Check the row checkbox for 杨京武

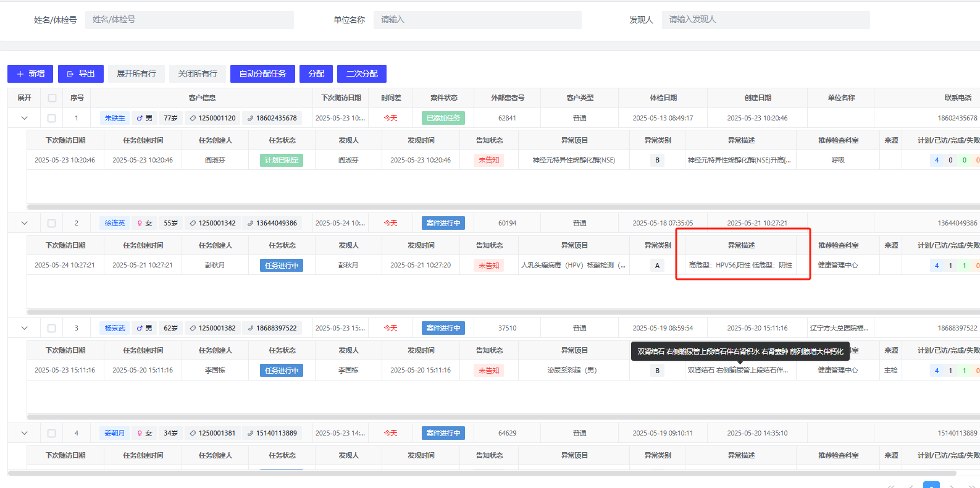52,328
